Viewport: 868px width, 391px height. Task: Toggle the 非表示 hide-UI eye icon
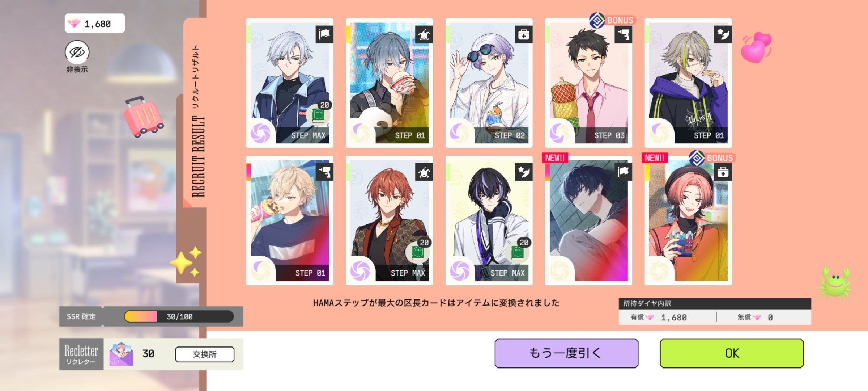77,52
